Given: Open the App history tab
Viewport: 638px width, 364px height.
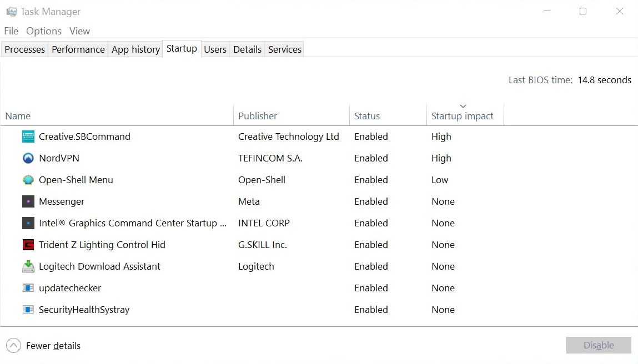Looking at the screenshot, I should click(135, 49).
